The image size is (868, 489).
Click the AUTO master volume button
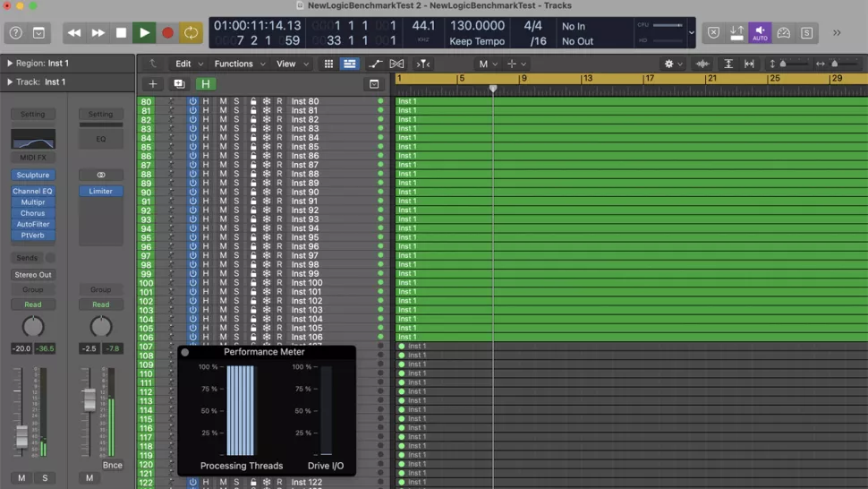(760, 33)
